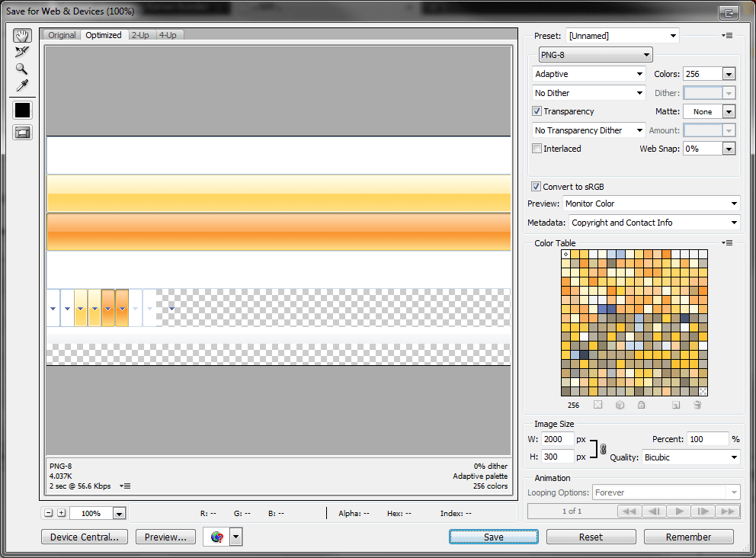Switch to the 2-Up tab
Screen dimensions: 756x558
coord(140,34)
